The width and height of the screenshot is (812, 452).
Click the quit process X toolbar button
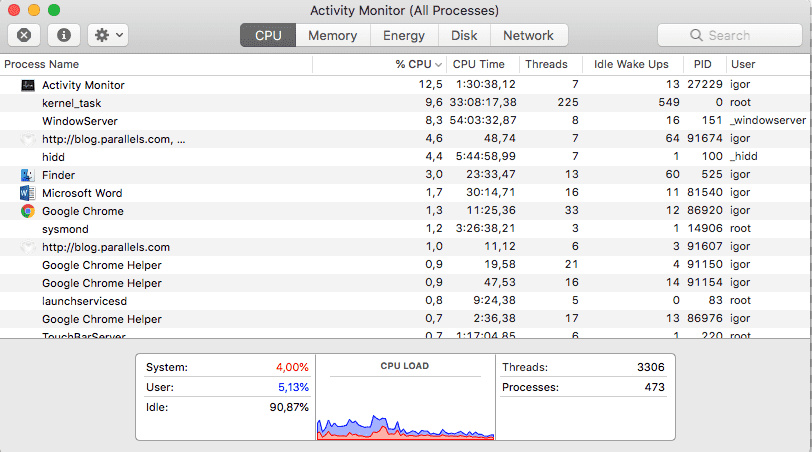click(x=24, y=35)
